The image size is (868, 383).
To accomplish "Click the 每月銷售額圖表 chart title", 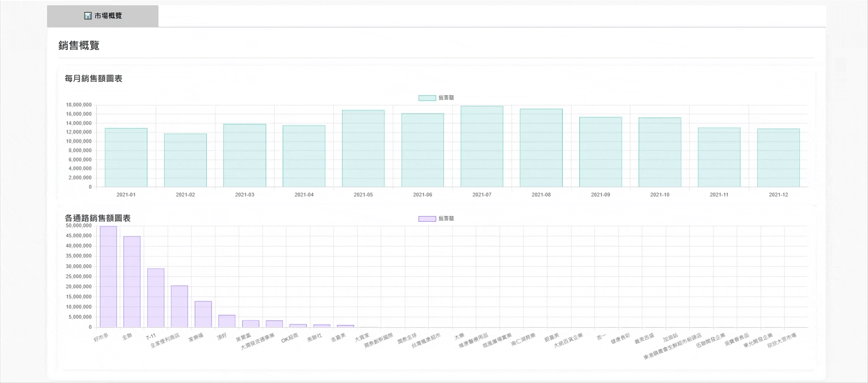I will [x=93, y=78].
